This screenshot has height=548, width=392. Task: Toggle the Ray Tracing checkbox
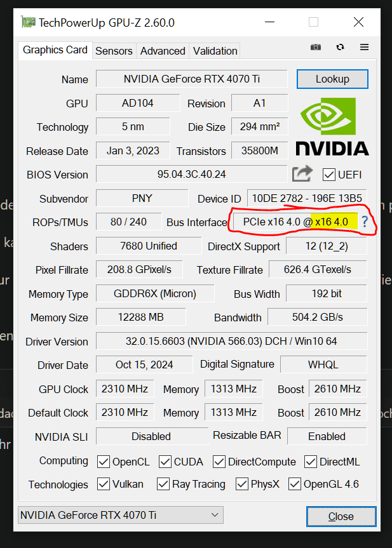coord(163,484)
